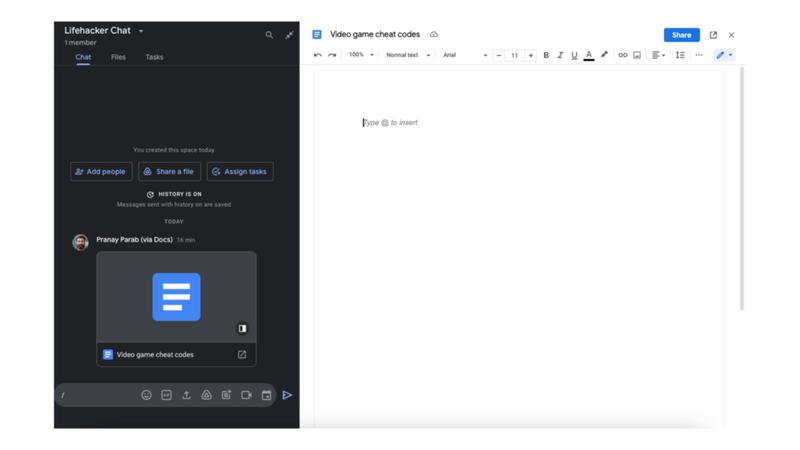Check cloud save status icon

434,35
